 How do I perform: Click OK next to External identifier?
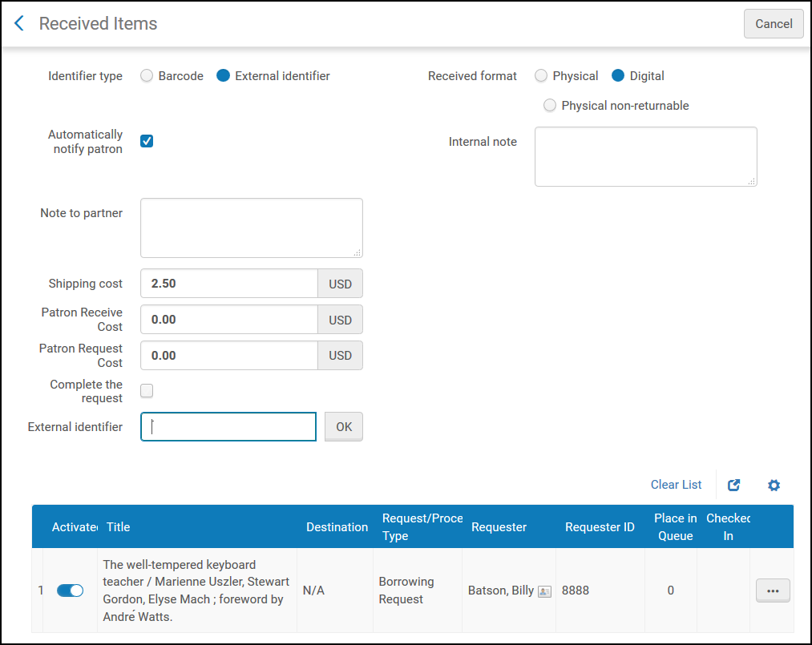(344, 426)
